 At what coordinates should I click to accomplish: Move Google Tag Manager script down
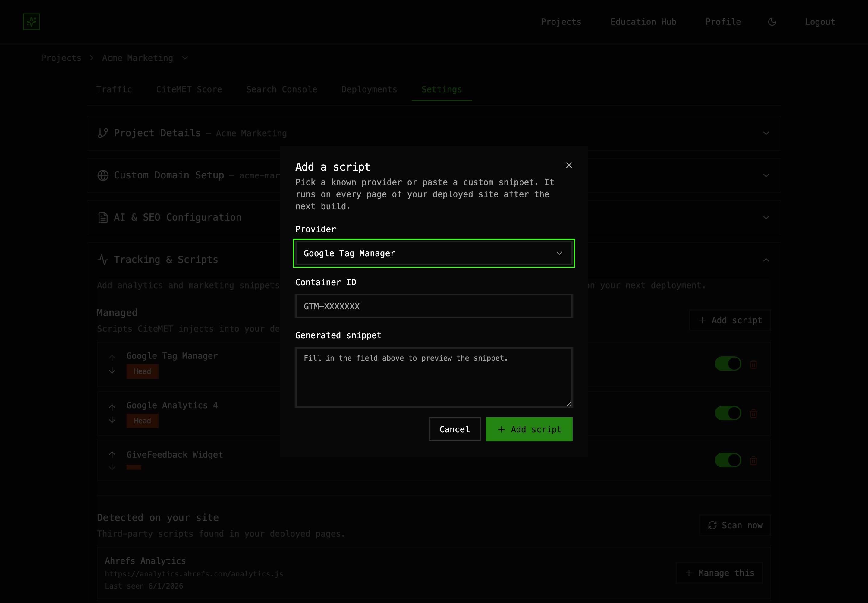[112, 371]
